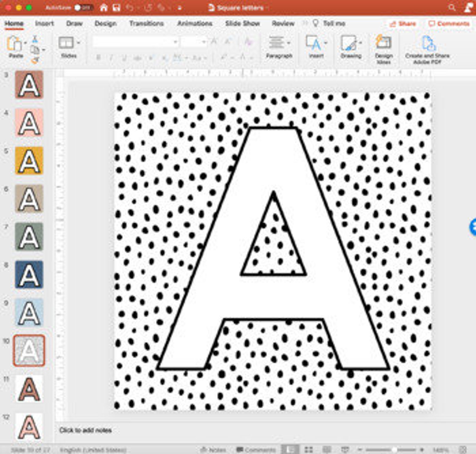The height and width of the screenshot is (454, 476).
Task: Click the Cut scissors icon
Action: point(35,39)
